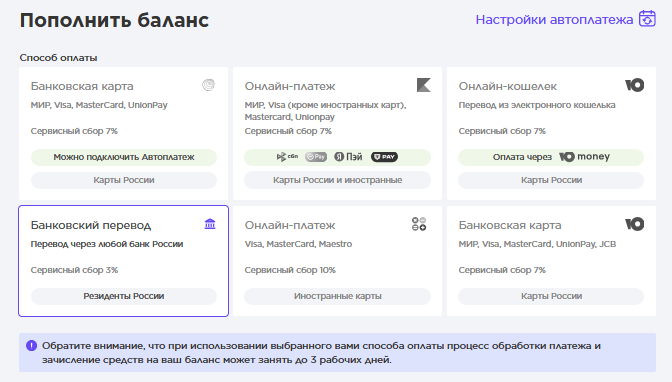Image resolution: width=672 pixels, height=382 pixels.
Task: Click the Оплата через money badge
Action: pos(551,157)
